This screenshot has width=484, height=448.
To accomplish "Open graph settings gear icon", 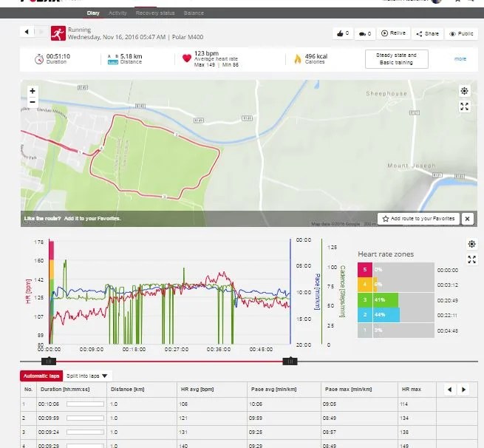I will tap(471, 244).
